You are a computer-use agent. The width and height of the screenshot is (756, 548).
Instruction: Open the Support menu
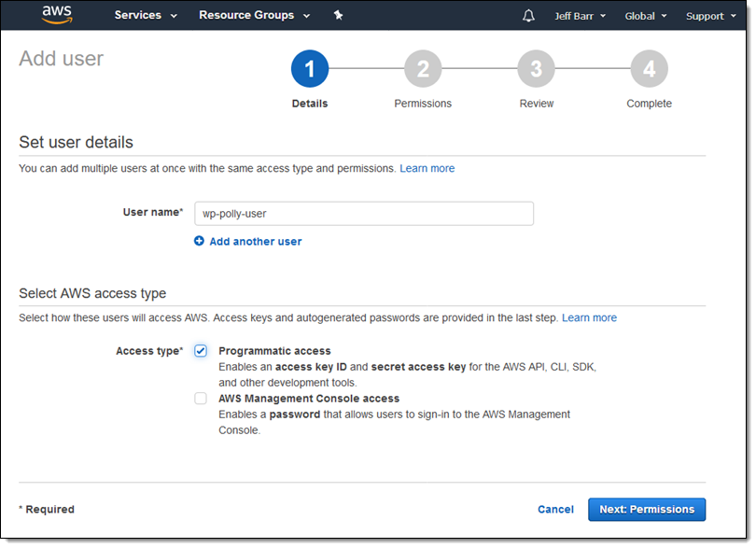pos(710,16)
